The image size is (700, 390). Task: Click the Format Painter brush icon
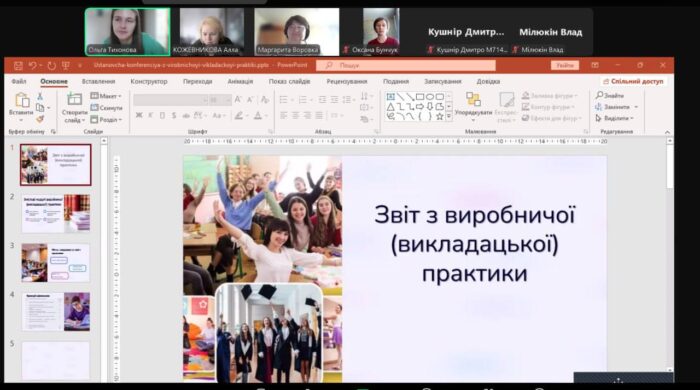(x=40, y=119)
